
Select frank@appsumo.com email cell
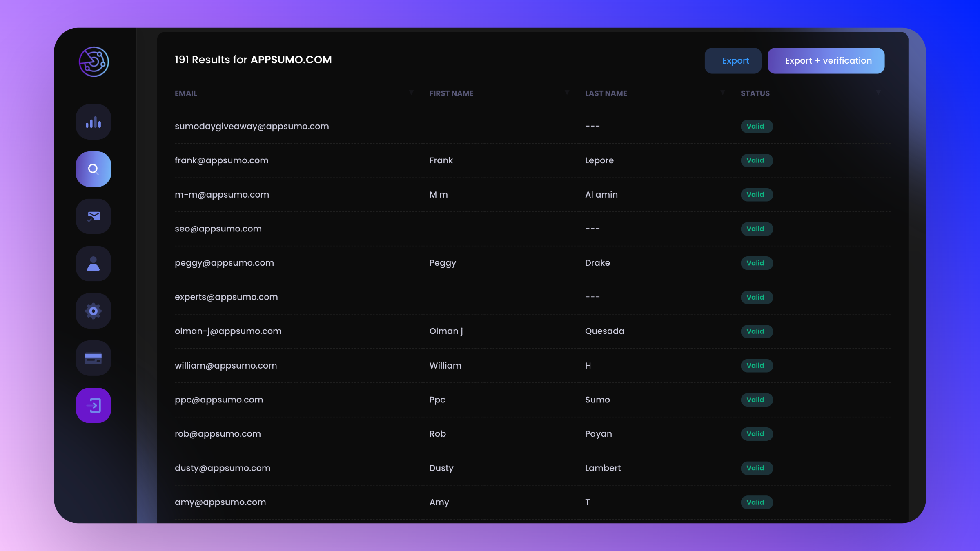222,160
